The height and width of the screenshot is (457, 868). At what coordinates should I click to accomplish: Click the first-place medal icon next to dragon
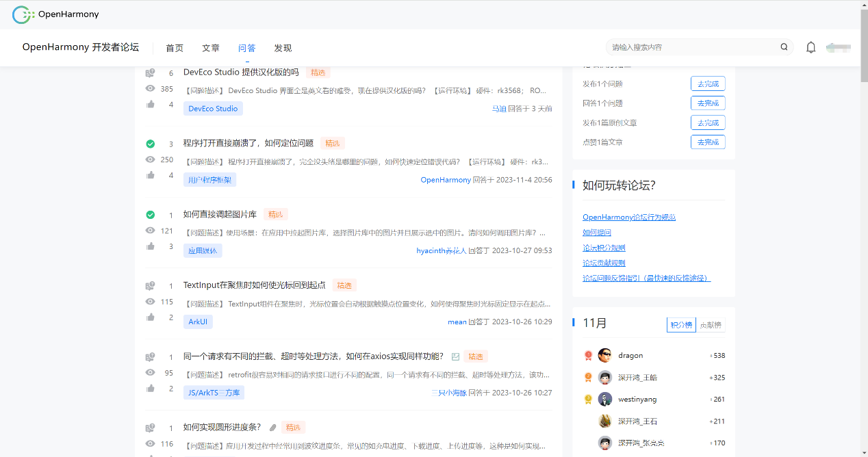(588, 355)
